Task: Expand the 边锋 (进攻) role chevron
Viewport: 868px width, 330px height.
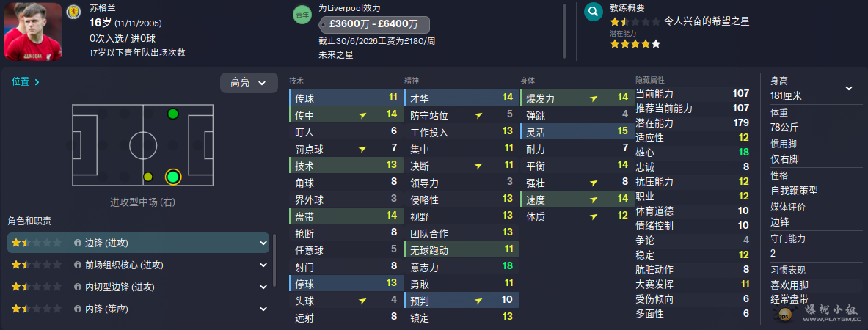Action: [x=263, y=243]
